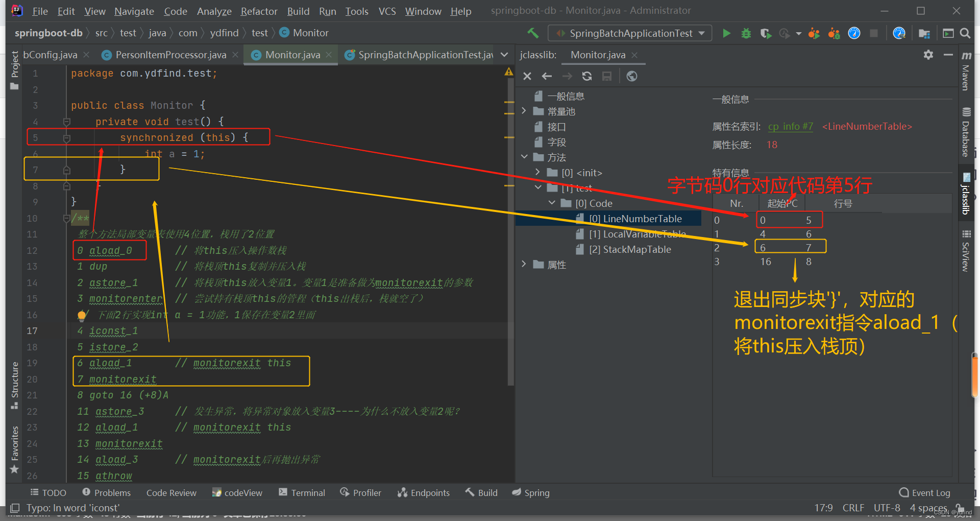Fold the test() method at line 4

[x=66, y=122]
